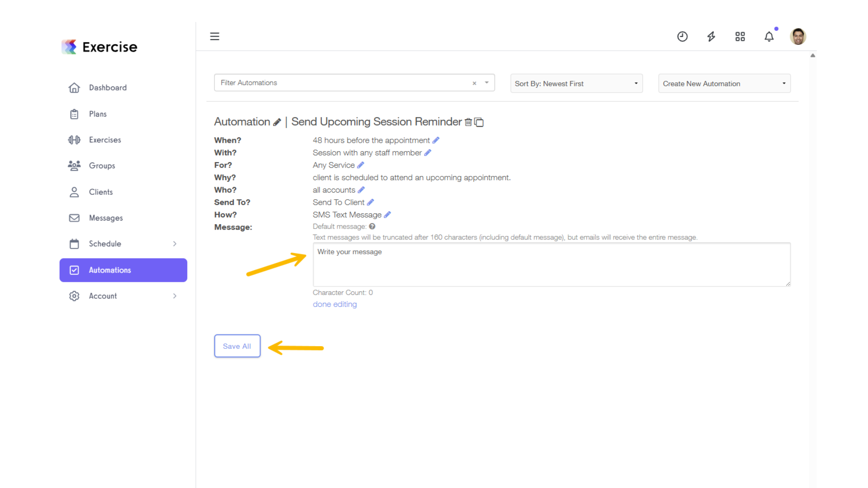
Task: Expand the Account submenu chevron
Action: (175, 296)
